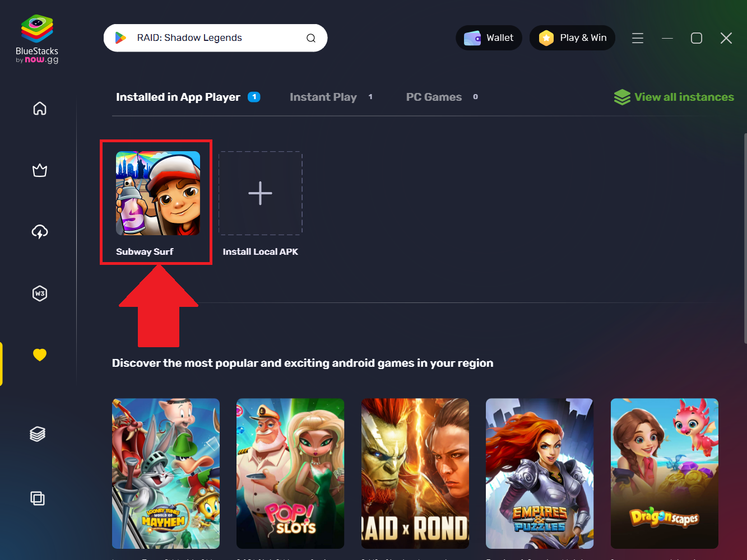747x560 pixels.
Task: Click the stacked instances icon in sidebar
Action: (38, 433)
